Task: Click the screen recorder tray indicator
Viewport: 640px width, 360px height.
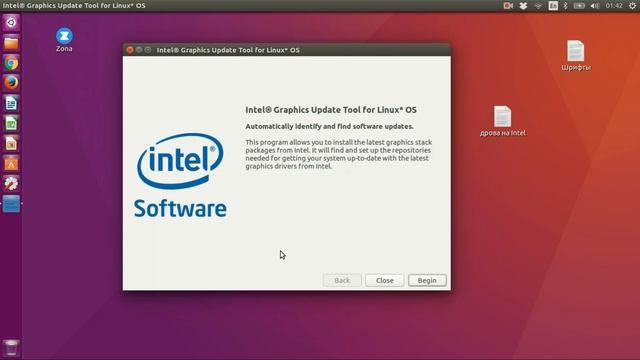Action: point(508,6)
